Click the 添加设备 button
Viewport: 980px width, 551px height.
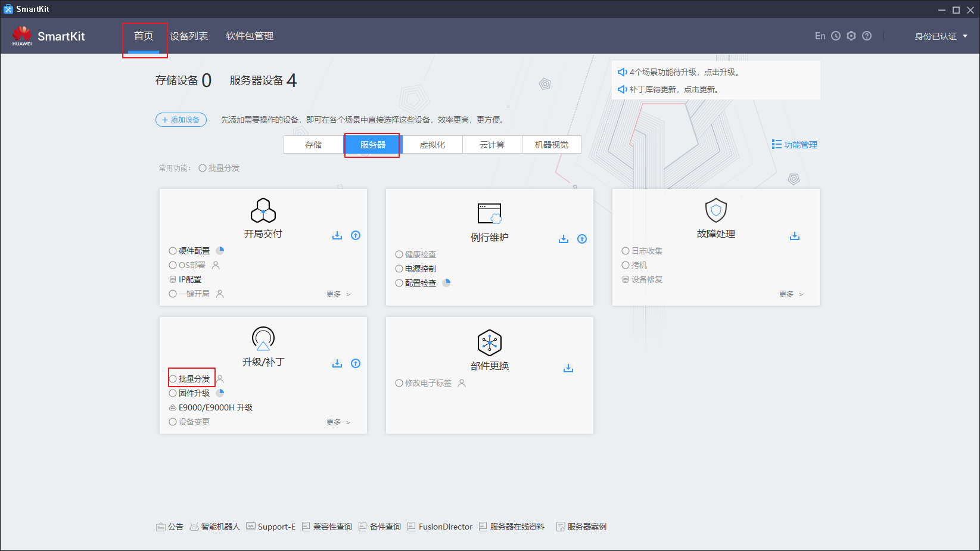[181, 120]
